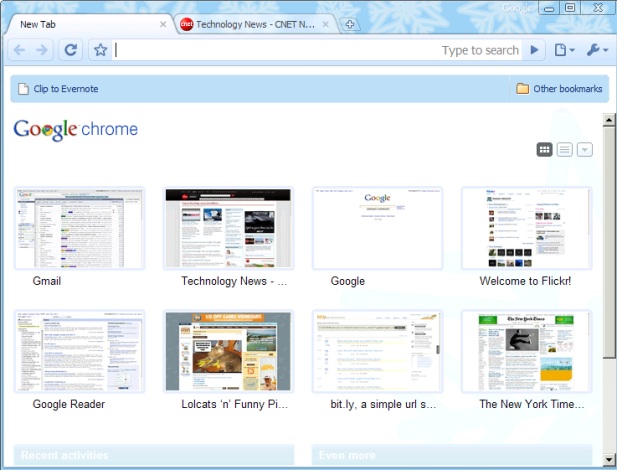Click the bit.ly, a simple url s... title
This screenshot has height=470, width=617.
pyautogui.click(x=383, y=404)
